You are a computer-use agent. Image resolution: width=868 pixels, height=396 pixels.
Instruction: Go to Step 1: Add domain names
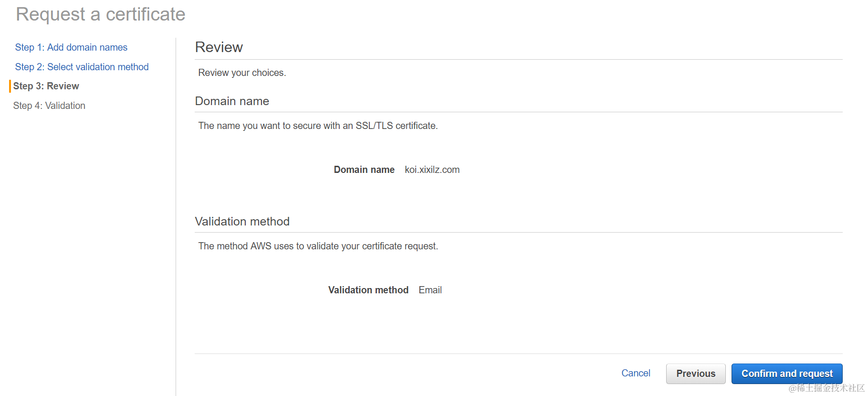pos(71,47)
